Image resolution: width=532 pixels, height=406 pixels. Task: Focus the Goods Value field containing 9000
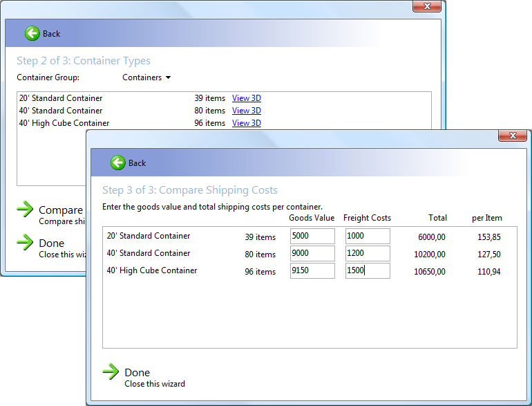point(312,253)
